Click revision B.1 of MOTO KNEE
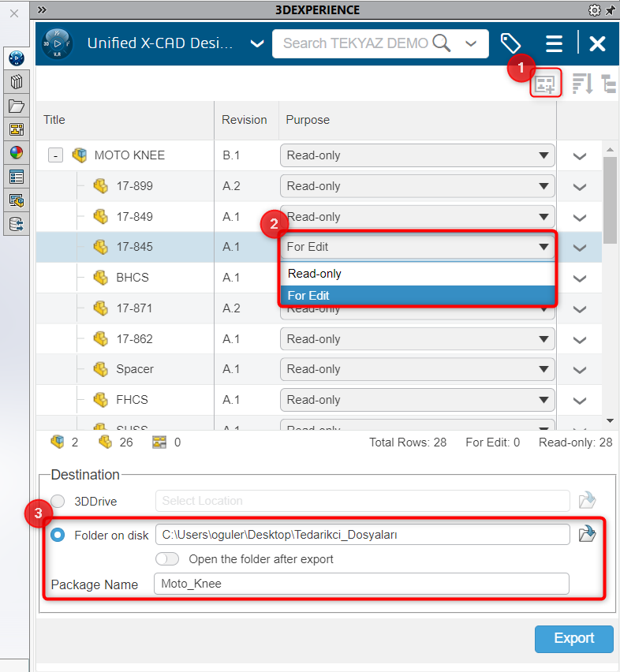 231,155
